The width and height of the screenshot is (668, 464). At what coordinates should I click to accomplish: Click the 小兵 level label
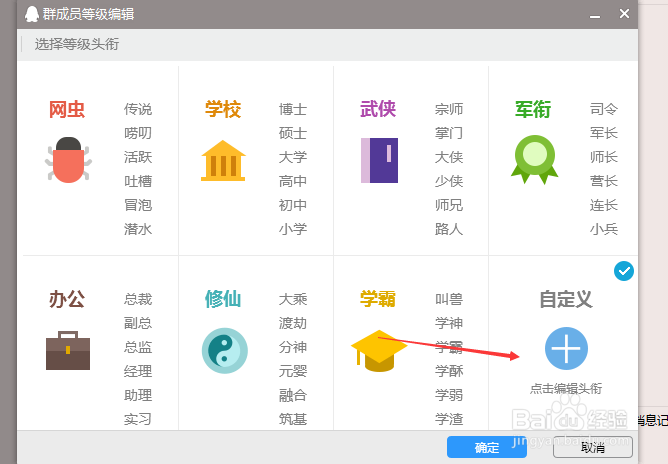pyautogui.click(x=604, y=229)
